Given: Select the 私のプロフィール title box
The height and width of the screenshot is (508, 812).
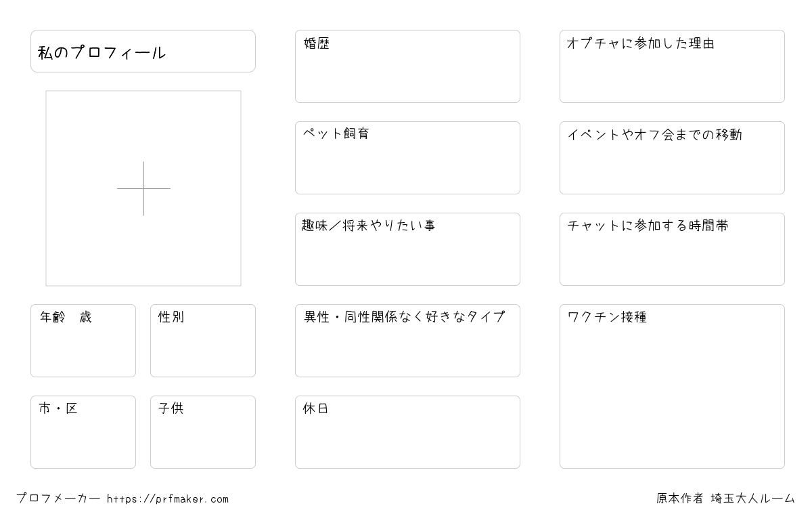Looking at the screenshot, I should [x=143, y=51].
